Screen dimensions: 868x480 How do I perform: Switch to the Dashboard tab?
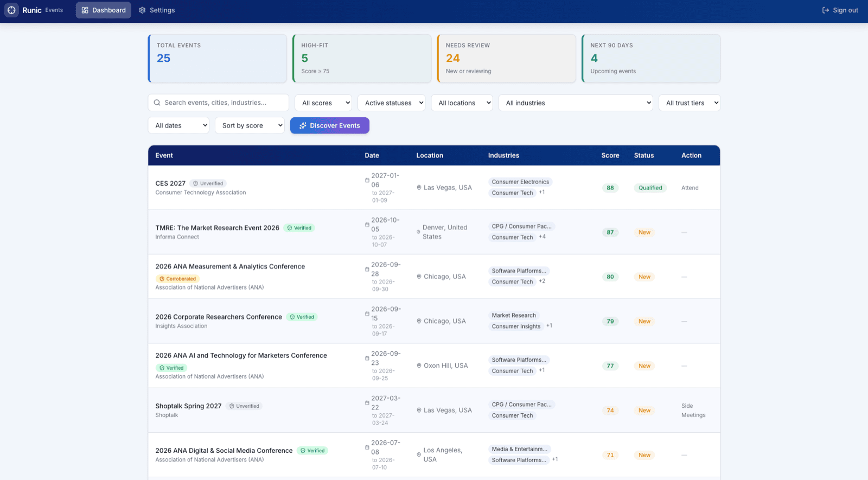(104, 10)
